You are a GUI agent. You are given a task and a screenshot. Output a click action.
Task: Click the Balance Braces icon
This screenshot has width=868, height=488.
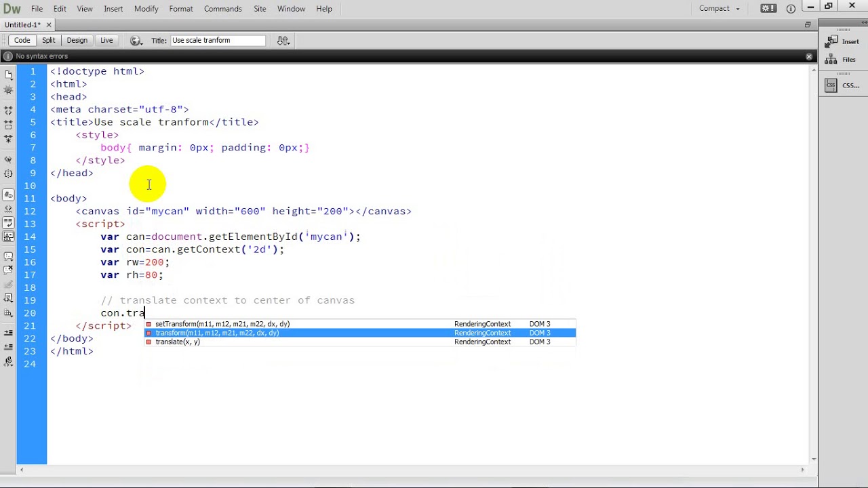pos(8,174)
